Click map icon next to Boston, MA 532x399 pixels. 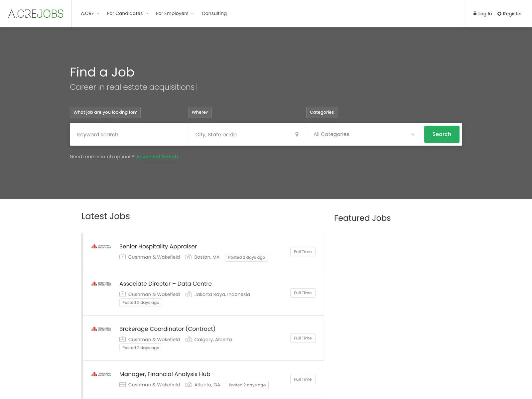tap(189, 257)
